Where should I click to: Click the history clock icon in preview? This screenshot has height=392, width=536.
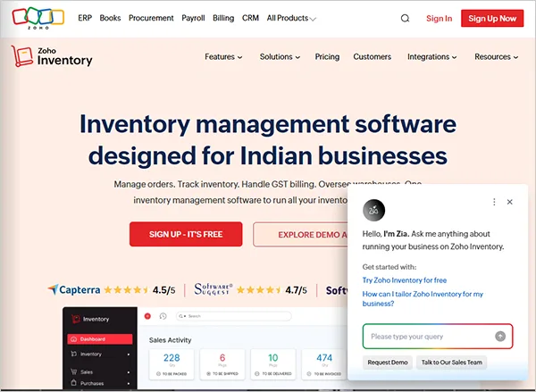163,316
